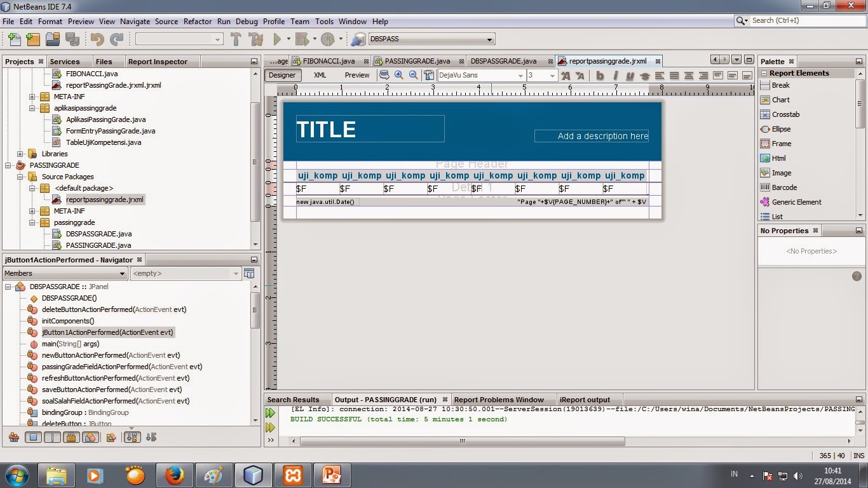868x488 pixels.
Task: Open the font size dropdown
Action: coord(552,76)
